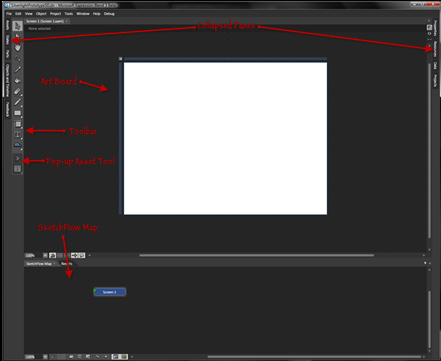Viewport: 441px width, 361px height.
Task: Select the Pan hand tool
Action: click(18, 48)
